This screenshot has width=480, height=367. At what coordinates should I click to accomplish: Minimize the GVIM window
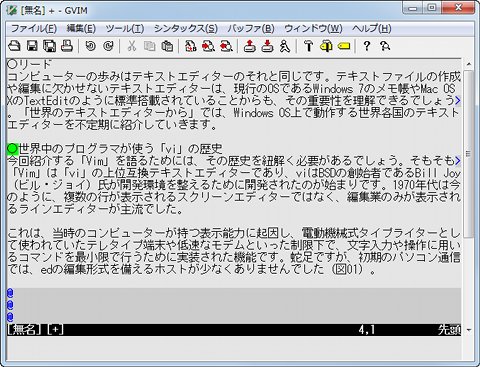click(x=413, y=8)
